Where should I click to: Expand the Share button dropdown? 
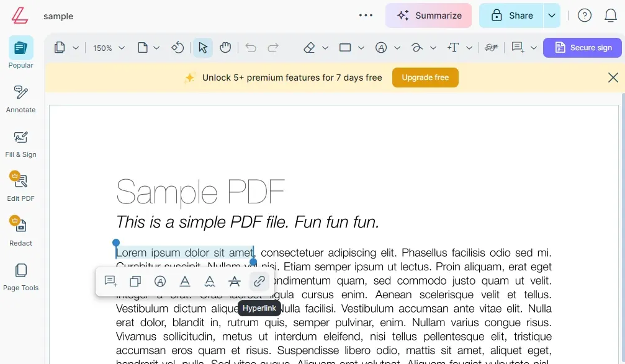point(551,16)
